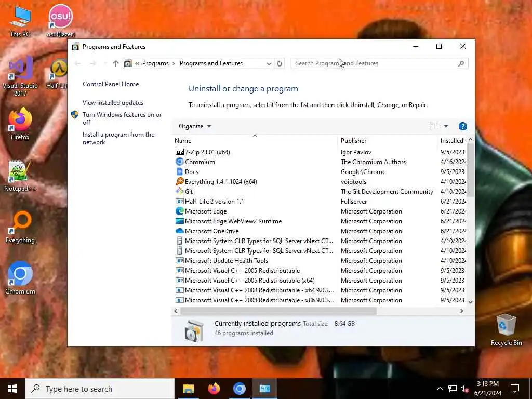
Task: Select the Half-Life desktop shortcut icon
Action: (x=57, y=75)
